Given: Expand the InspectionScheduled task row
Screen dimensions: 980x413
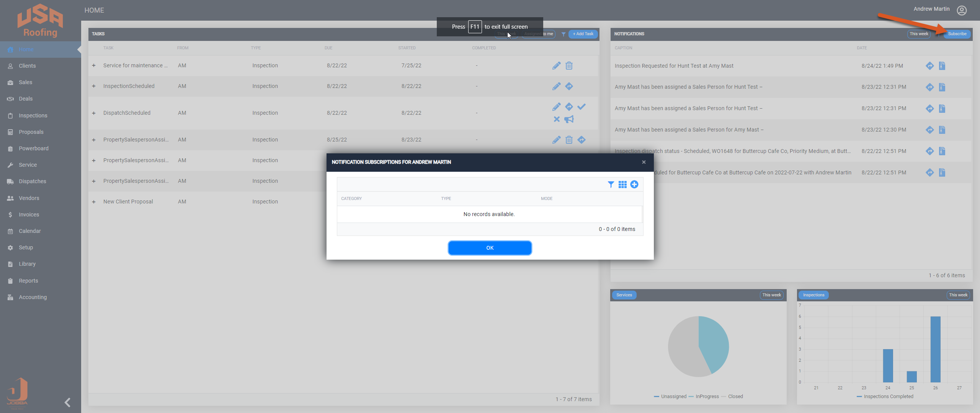Looking at the screenshot, I should click(x=94, y=86).
